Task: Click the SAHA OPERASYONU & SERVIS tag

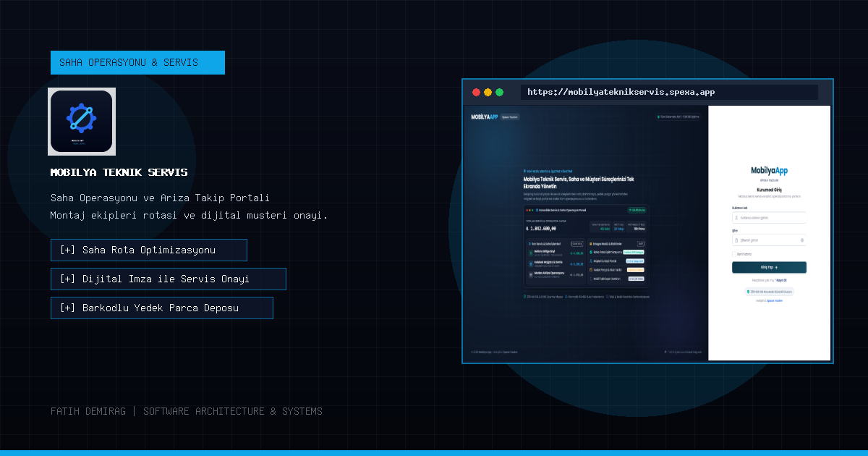Action: (x=137, y=62)
